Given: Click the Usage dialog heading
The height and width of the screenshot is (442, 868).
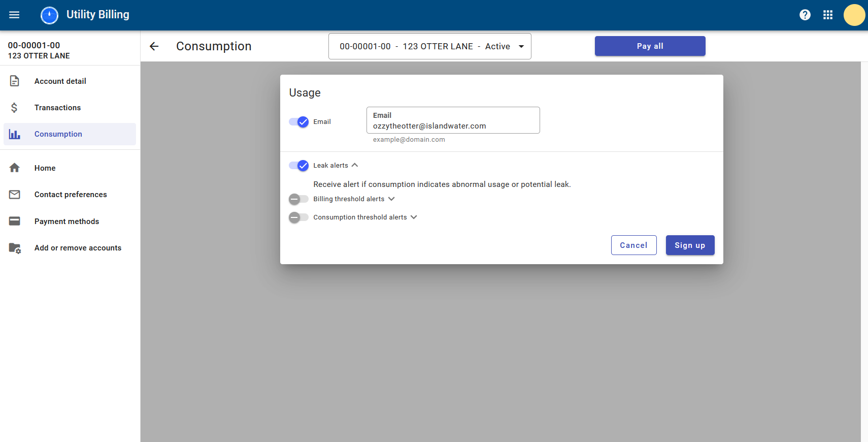Looking at the screenshot, I should click(x=305, y=93).
